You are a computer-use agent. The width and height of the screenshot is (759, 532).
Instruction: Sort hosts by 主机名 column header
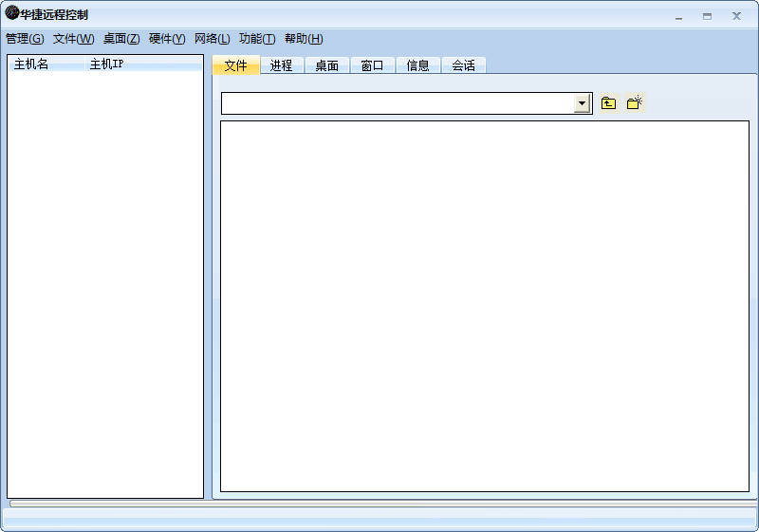tap(46, 64)
